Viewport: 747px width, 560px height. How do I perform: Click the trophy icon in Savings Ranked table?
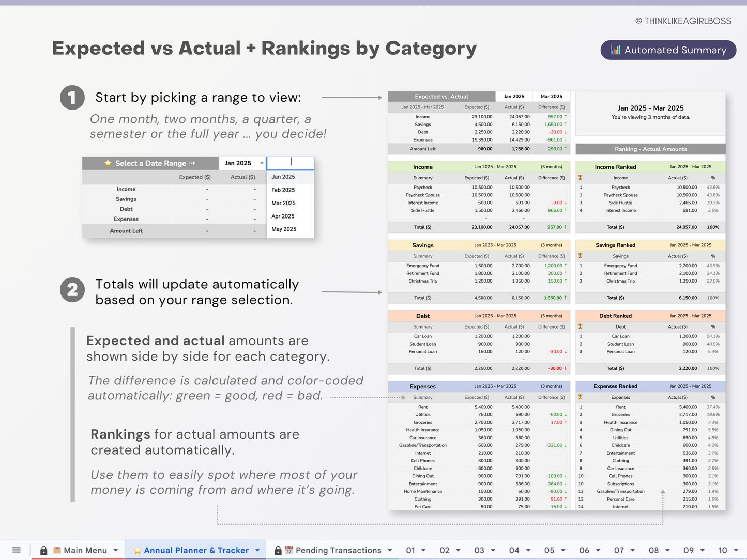581,256
